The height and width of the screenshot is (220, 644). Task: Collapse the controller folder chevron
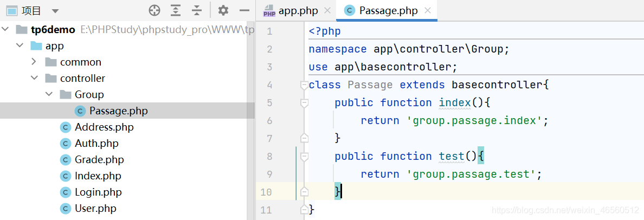pos(35,78)
